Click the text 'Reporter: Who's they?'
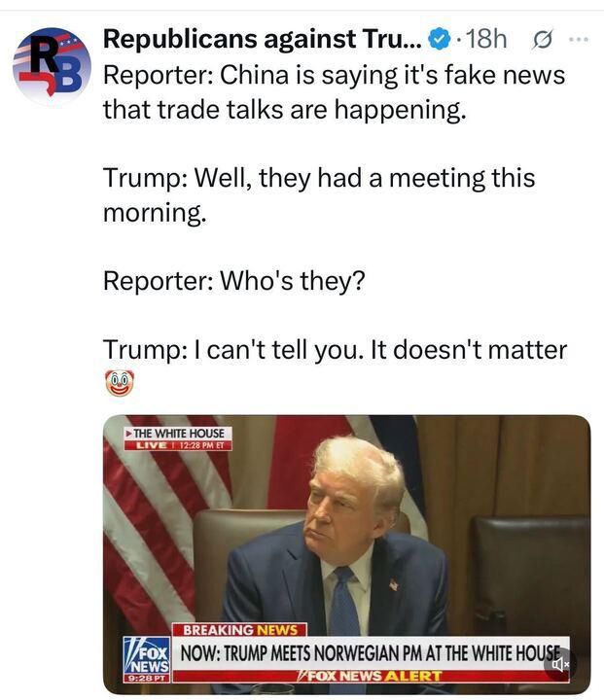The image size is (604, 700). [234, 281]
